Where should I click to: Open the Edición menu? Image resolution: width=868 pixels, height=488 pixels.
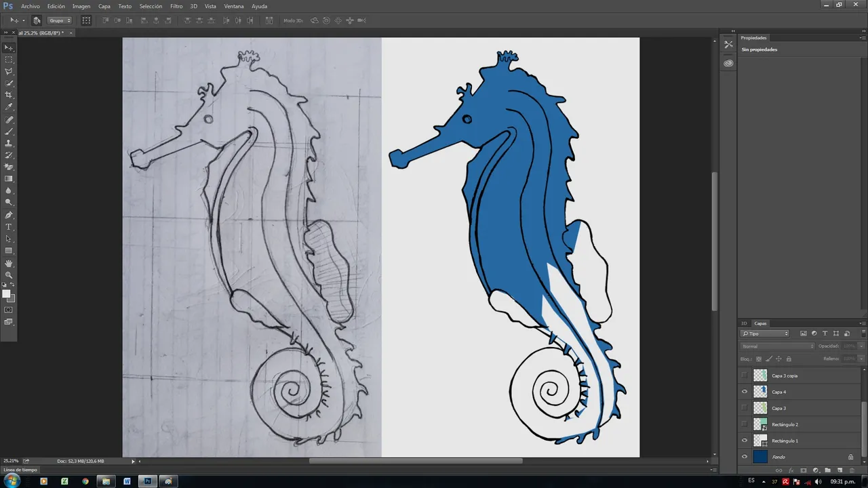pos(56,6)
